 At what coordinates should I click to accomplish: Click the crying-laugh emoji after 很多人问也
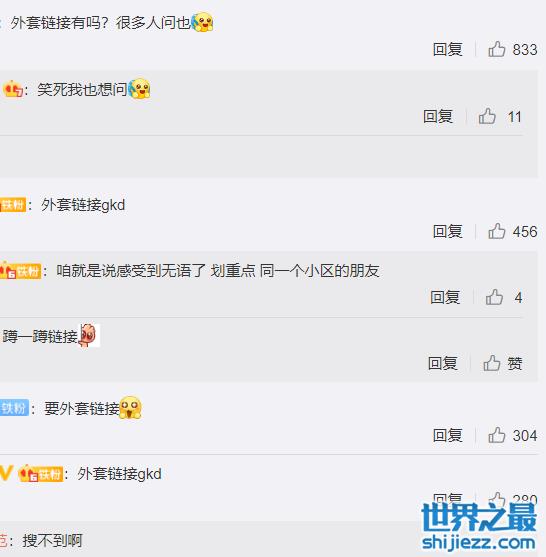click(202, 22)
